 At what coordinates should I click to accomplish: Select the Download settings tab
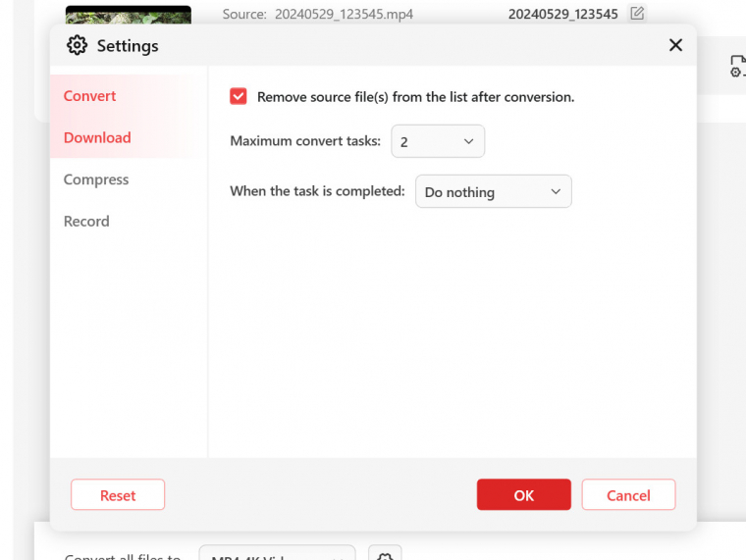pyautogui.click(x=97, y=137)
